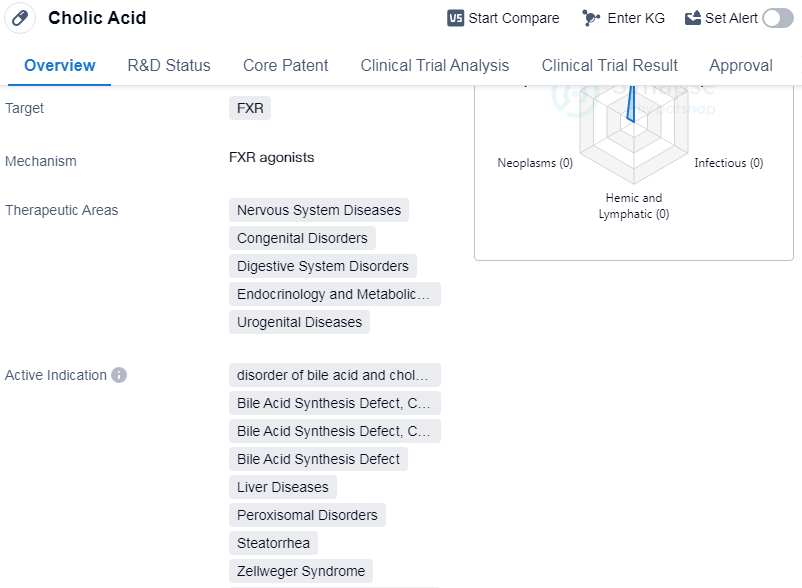Click the Zellweger Syndrome indication tag

[300, 571]
